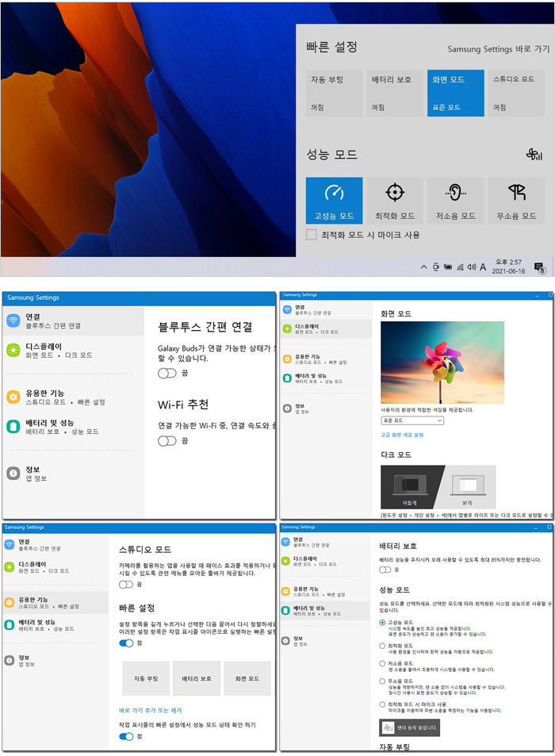
Task: Click the 화면 모드 quick settings tile
Action: (x=455, y=93)
